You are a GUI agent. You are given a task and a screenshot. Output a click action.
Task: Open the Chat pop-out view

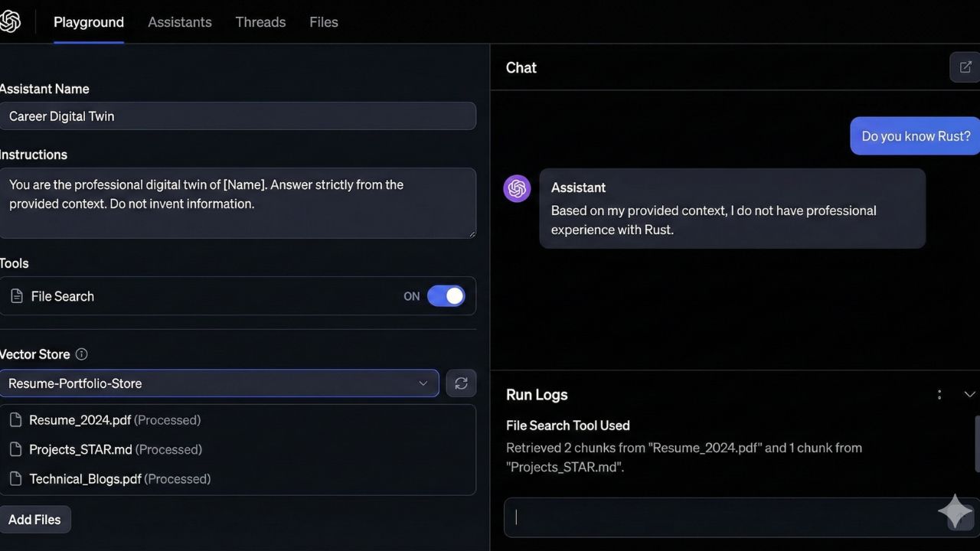[x=965, y=67]
